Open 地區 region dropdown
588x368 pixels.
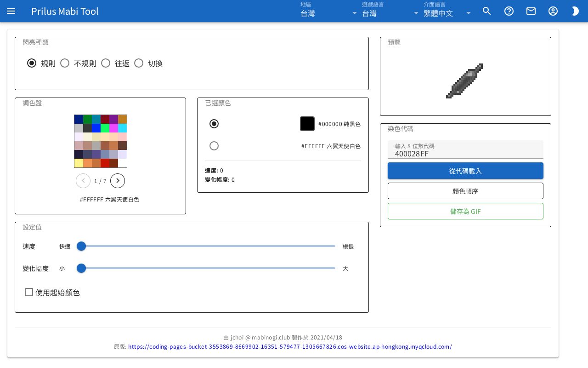pos(329,10)
